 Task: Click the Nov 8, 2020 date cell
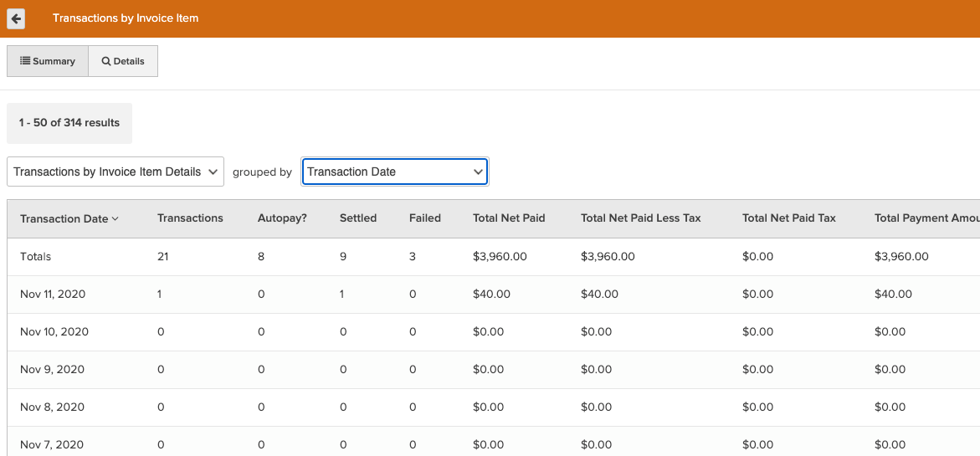click(x=52, y=407)
